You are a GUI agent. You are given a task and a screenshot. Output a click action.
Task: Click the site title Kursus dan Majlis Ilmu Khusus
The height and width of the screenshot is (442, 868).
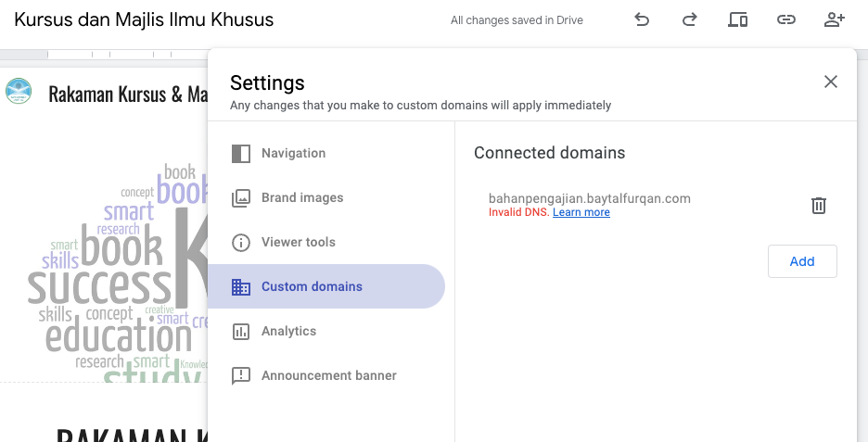[x=144, y=19]
